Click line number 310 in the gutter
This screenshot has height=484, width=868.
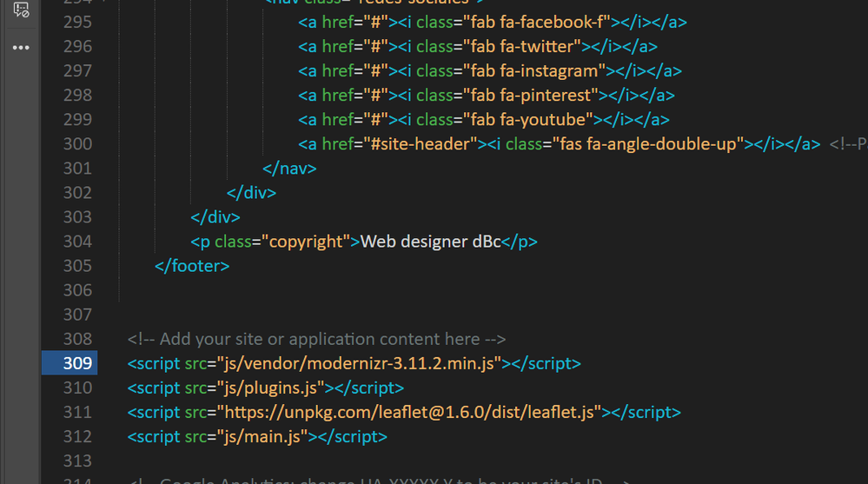77,388
